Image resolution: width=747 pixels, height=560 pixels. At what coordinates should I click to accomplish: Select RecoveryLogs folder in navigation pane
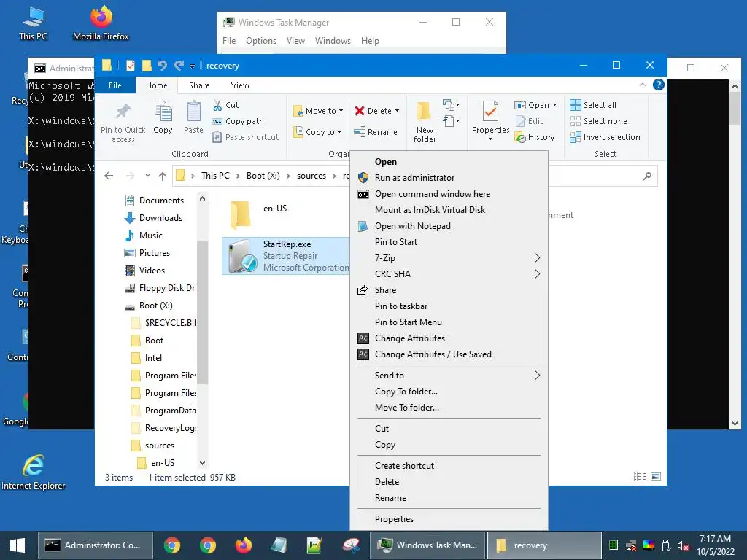(165, 428)
